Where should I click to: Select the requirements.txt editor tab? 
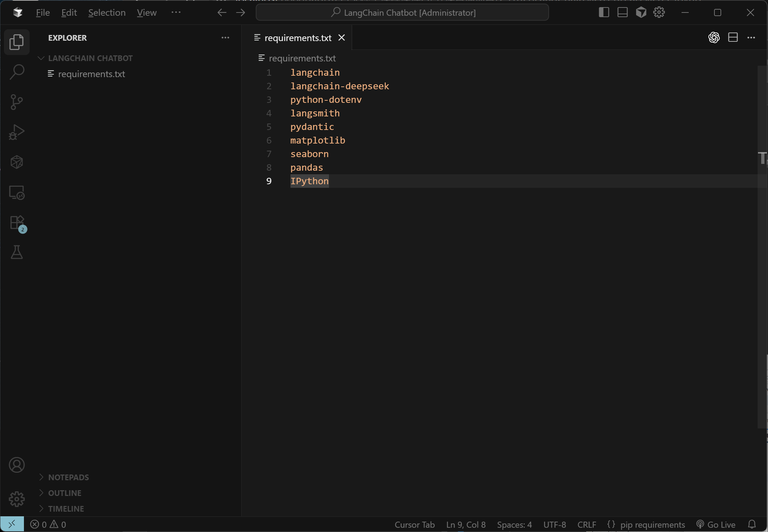[x=298, y=37]
